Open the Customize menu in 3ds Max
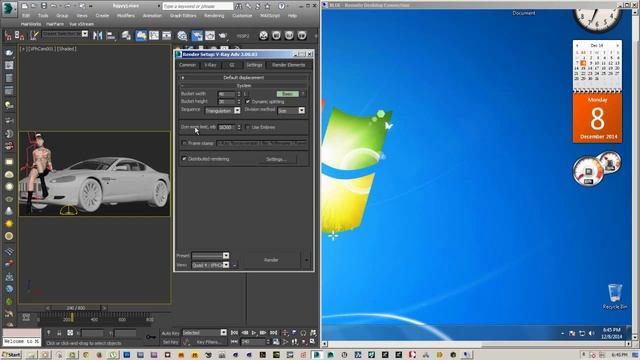This screenshot has height=360, width=640. click(242, 16)
